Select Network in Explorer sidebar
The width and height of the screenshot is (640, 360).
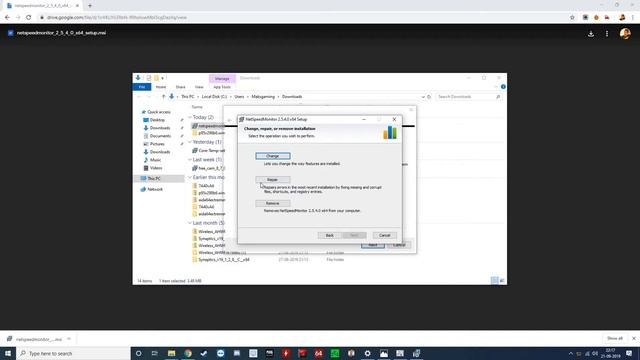(155, 189)
